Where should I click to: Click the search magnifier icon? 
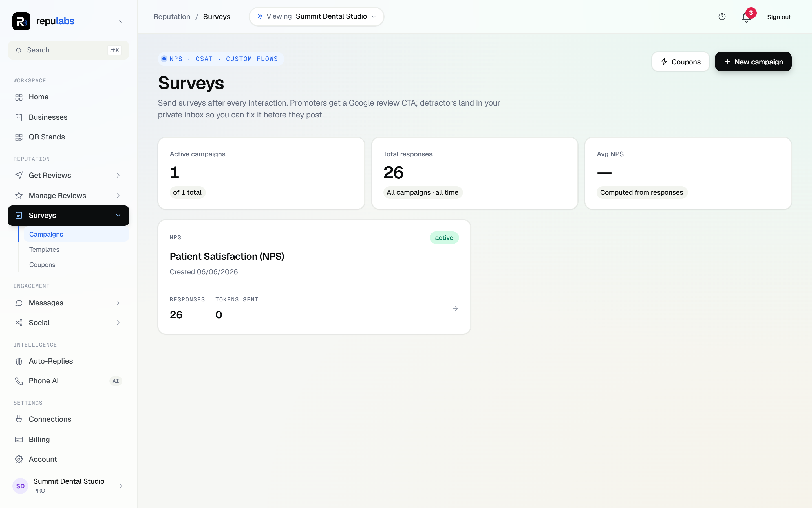tap(19, 51)
